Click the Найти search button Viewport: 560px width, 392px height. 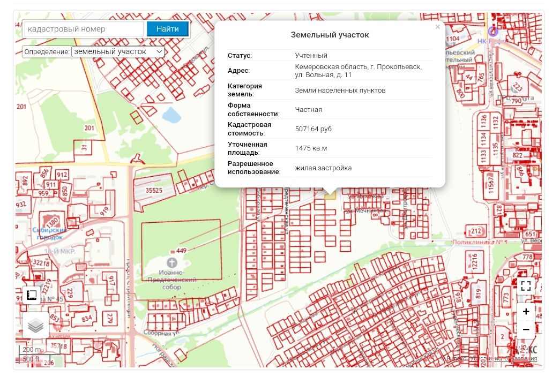(168, 29)
